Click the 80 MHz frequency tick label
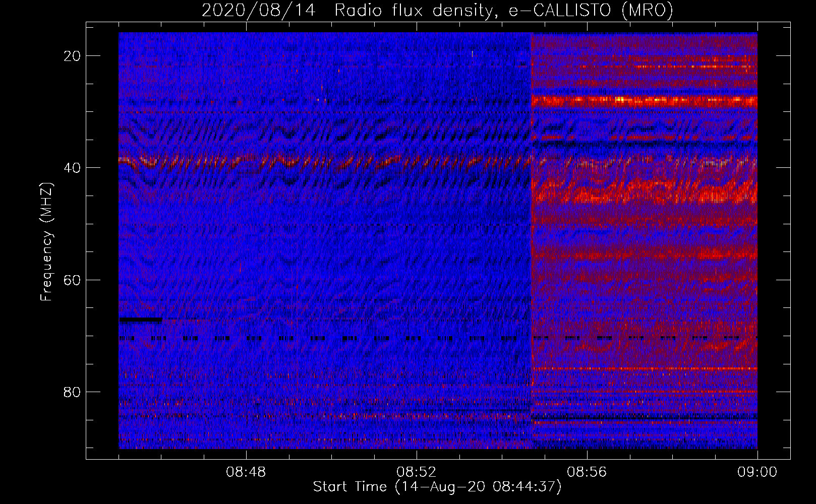This screenshot has width=816, height=504. (72, 392)
